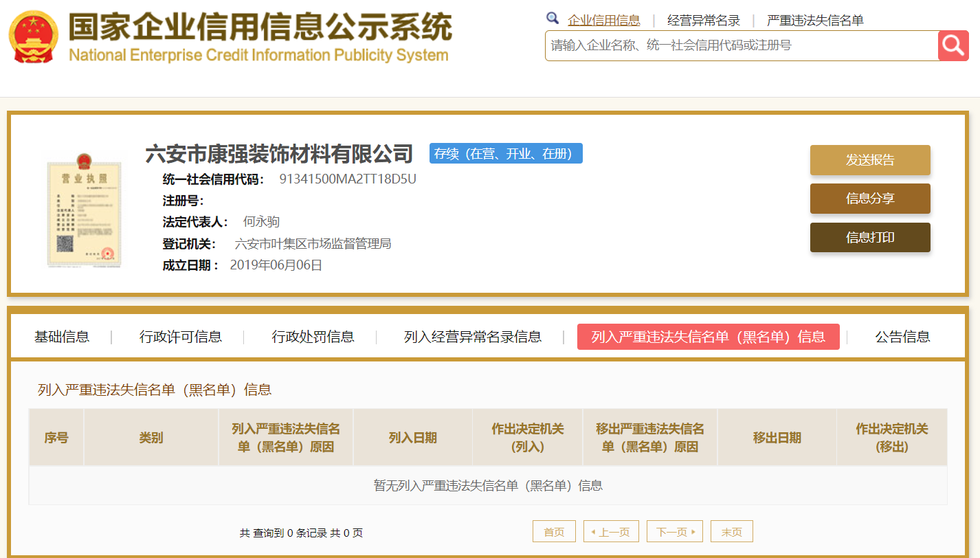Click the 信息分享 button
The height and width of the screenshot is (558, 980).
point(870,199)
